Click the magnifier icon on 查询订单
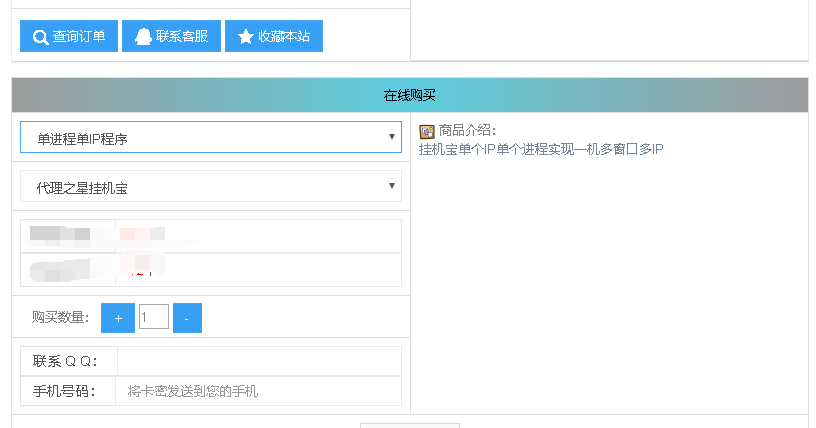The width and height of the screenshot is (816, 428). click(x=40, y=37)
